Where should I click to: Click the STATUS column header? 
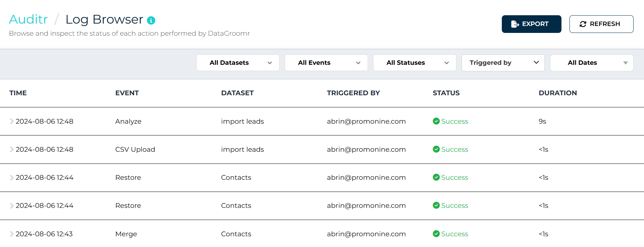(x=446, y=93)
